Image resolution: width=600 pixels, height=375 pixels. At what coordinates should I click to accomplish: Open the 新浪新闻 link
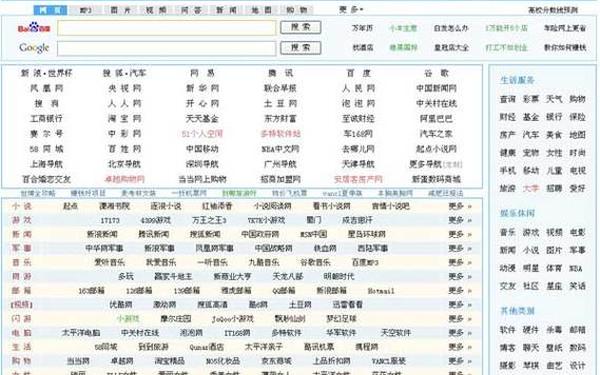[x=102, y=234]
